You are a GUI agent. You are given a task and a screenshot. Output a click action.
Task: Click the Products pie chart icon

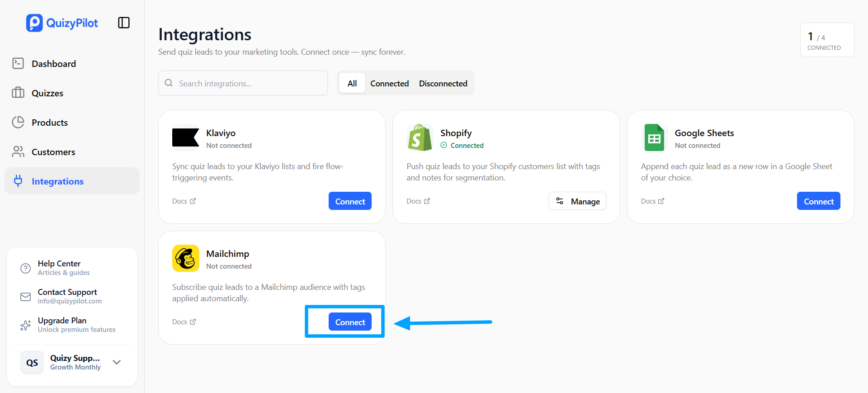pyautogui.click(x=18, y=122)
